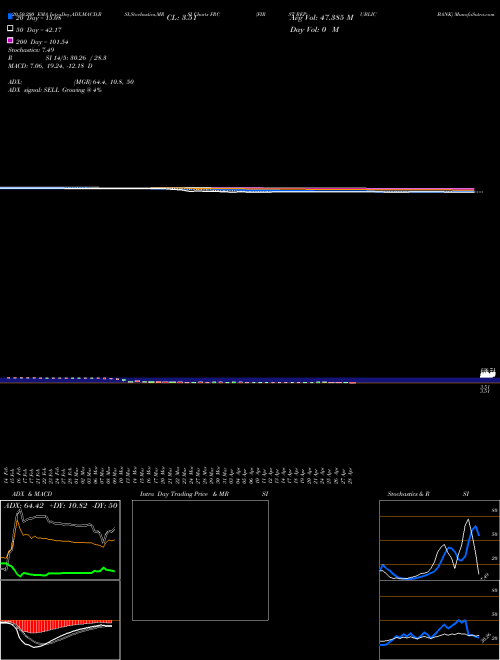Image resolution: width=500 pixels, height=660 pixels.
Task: Click the MGR 64.4, 10.8, 50 values
Action: (104, 82)
